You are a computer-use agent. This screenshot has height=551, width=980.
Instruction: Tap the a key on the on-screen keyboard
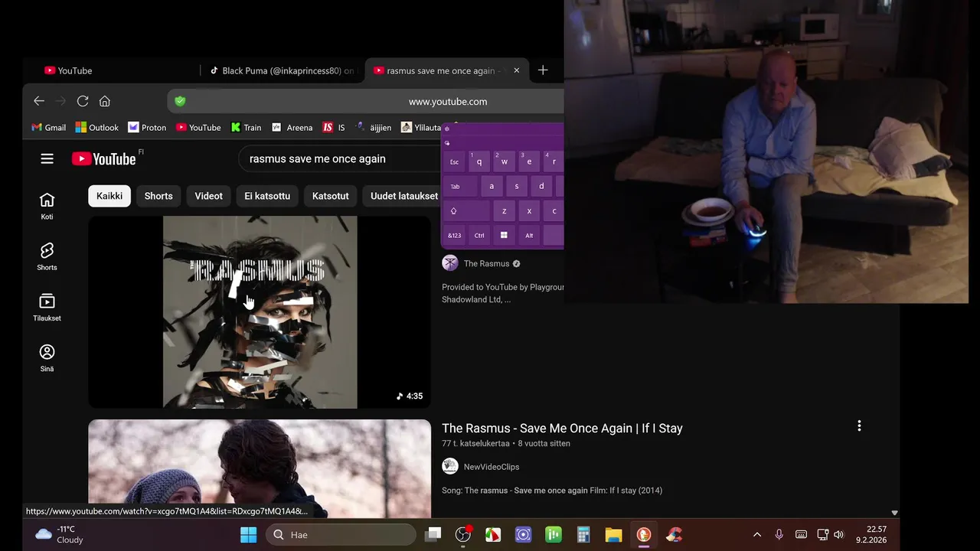(x=492, y=186)
